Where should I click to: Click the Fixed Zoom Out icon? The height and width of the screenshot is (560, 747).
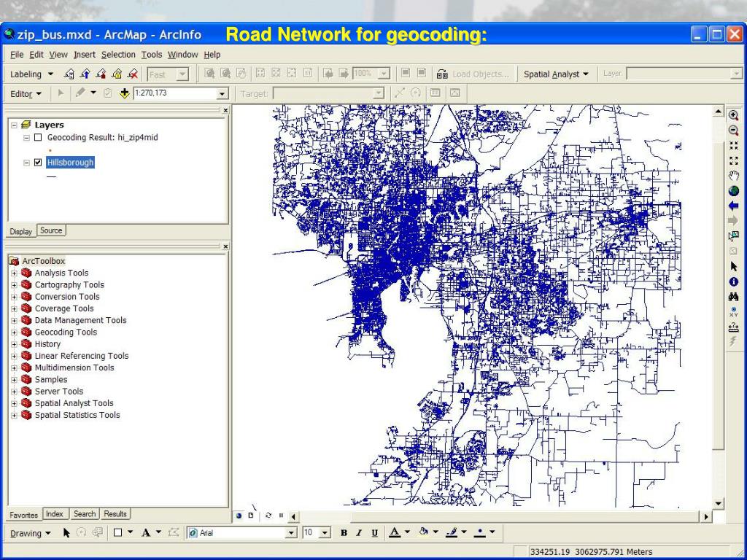pyautogui.click(x=734, y=161)
